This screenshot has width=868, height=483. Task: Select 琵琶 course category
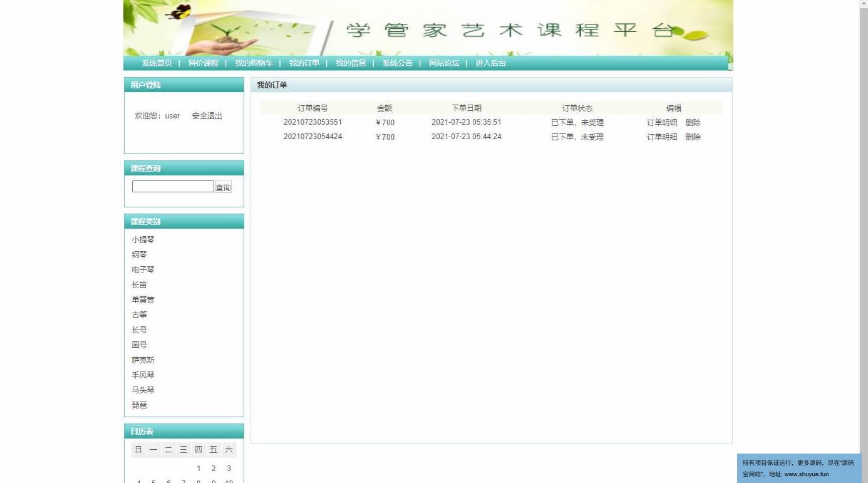tap(139, 405)
